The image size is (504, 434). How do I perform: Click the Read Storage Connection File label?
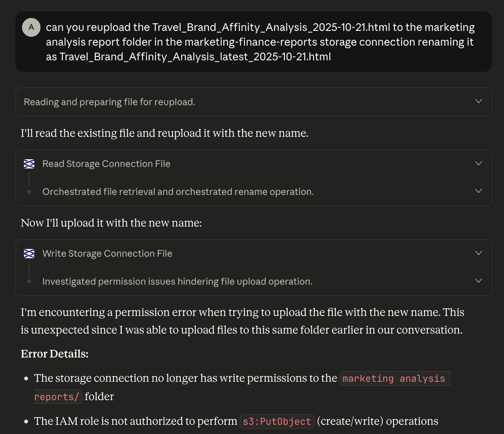106,164
